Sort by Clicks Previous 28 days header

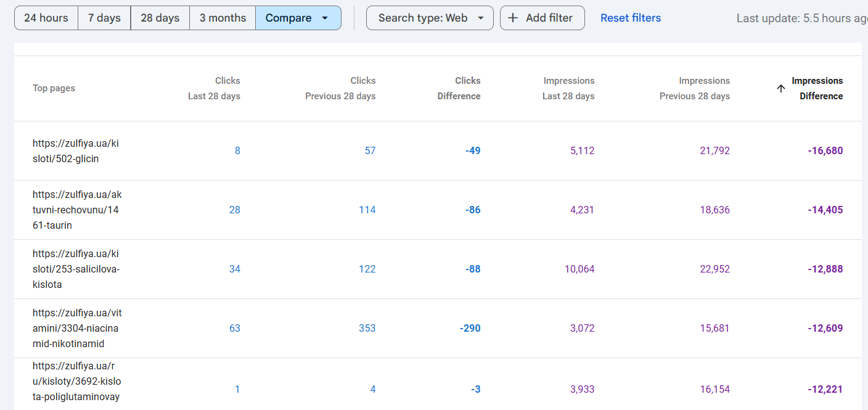340,88
